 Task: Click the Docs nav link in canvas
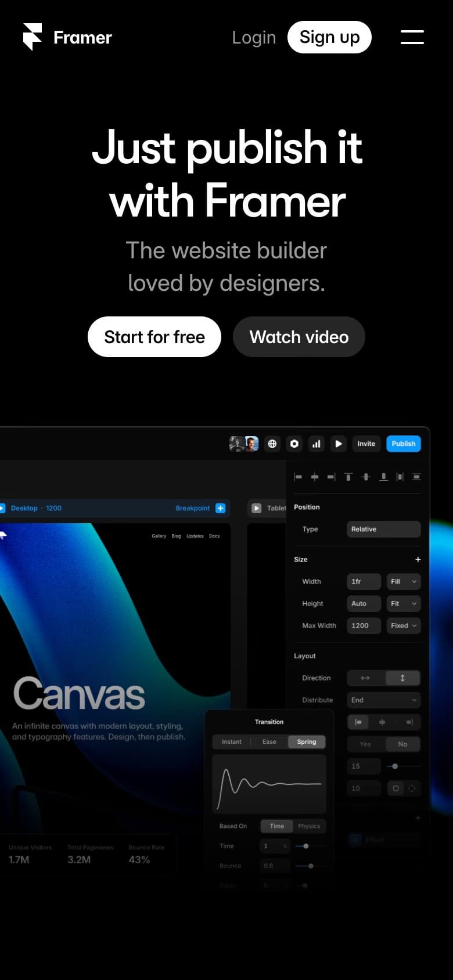(214, 536)
